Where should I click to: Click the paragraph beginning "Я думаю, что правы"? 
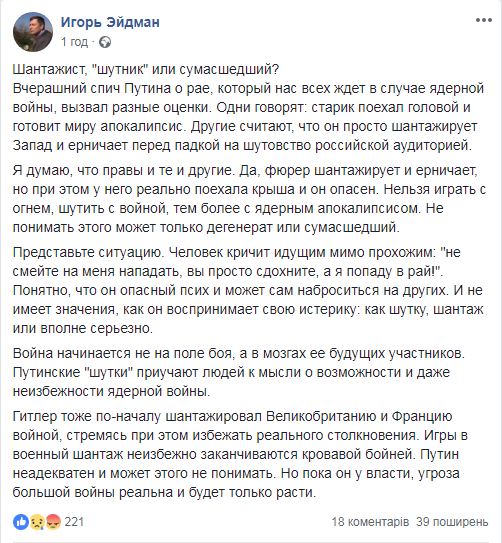249,199
